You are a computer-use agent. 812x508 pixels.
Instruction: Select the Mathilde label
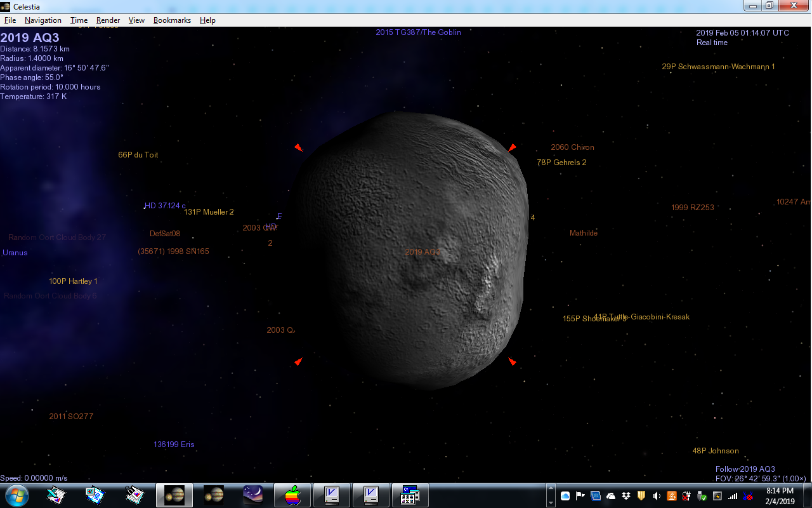[584, 233]
